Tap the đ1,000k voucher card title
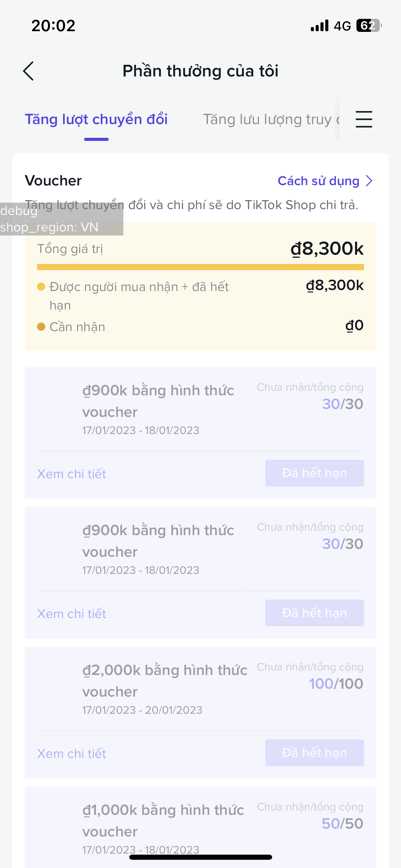Image resolution: width=401 pixels, height=868 pixels. [x=163, y=820]
